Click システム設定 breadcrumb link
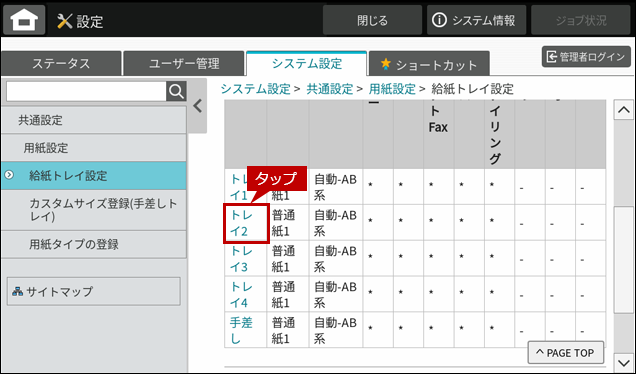Screen dimensions: 636x374 coord(256,89)
